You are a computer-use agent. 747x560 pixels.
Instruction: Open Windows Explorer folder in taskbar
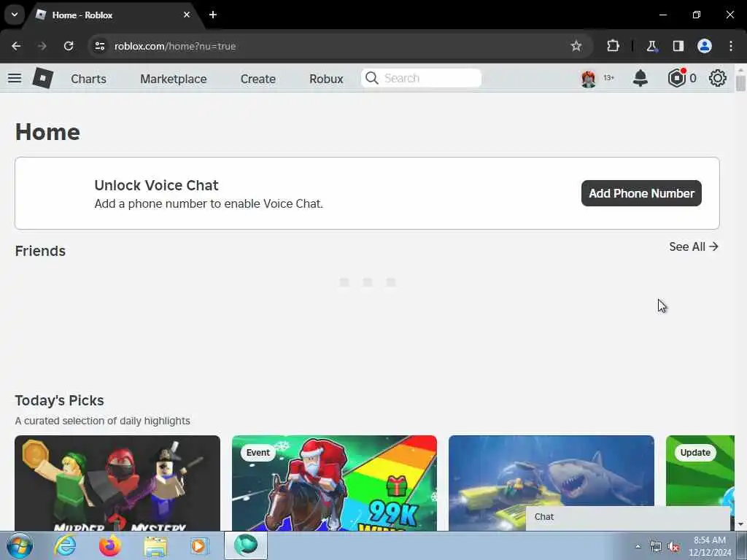coord(155,547)
